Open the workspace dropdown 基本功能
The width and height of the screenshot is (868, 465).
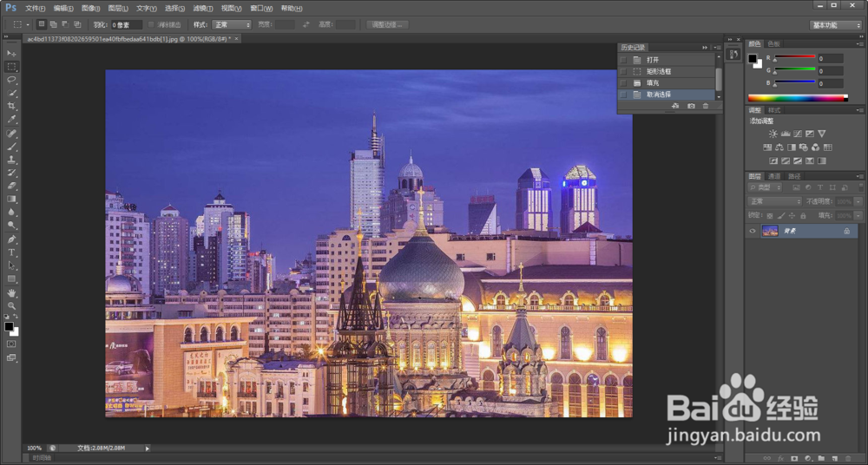pyautogui.click(x=835, y=25)
